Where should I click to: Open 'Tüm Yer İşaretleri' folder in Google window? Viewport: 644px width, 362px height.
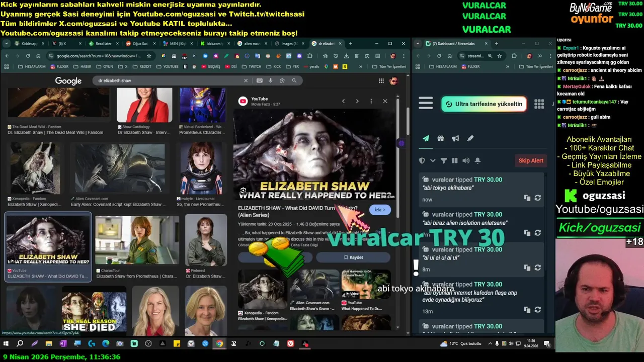tap(389, 66)
